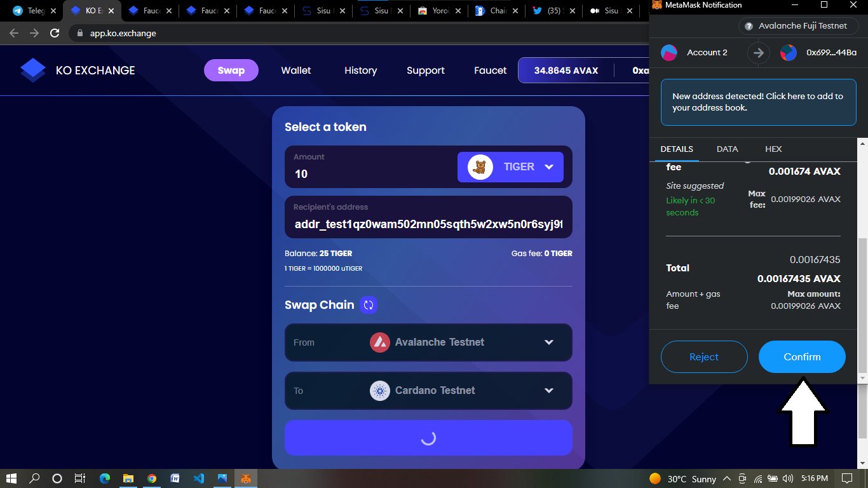Click the Account 2 avatar in MetaMask
This screenshot has width=868, height=488.
pyautogui.click(x=669, y=53)
